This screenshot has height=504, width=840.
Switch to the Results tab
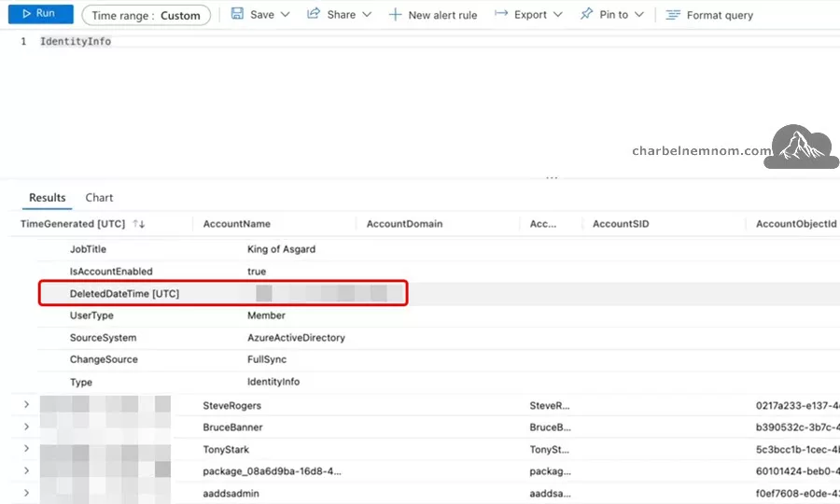(x=48, y=198)
